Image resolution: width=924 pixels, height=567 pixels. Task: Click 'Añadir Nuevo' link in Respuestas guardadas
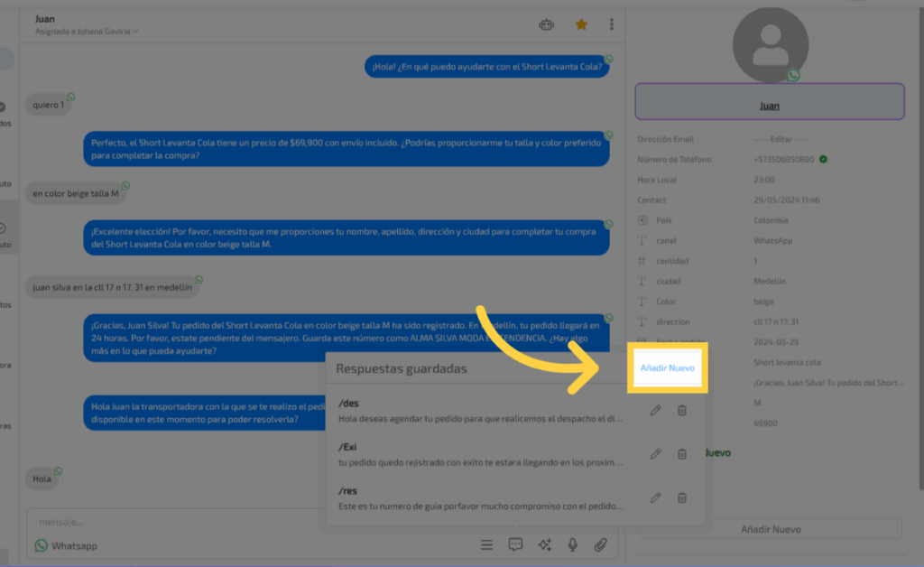tap(667, 368)
